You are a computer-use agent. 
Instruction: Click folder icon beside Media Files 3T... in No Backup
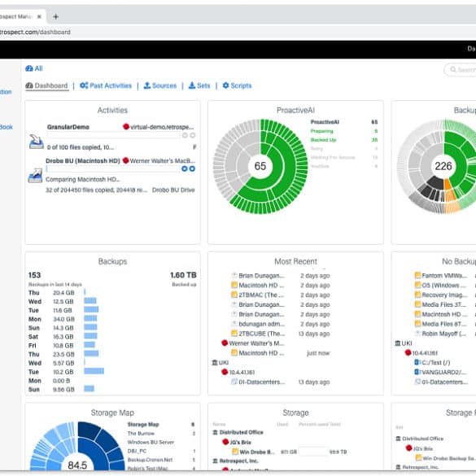pyautogui.click(x=417, y=304)
